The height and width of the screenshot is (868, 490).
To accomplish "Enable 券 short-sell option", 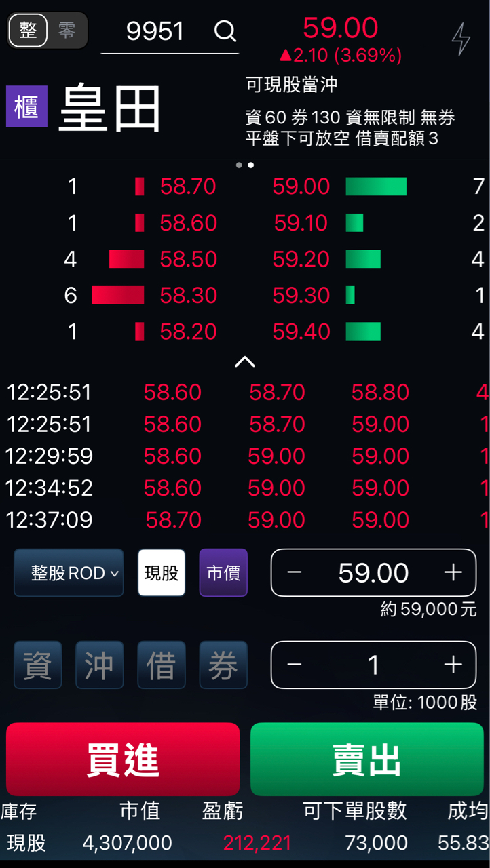I will click(x=223, y=665).
